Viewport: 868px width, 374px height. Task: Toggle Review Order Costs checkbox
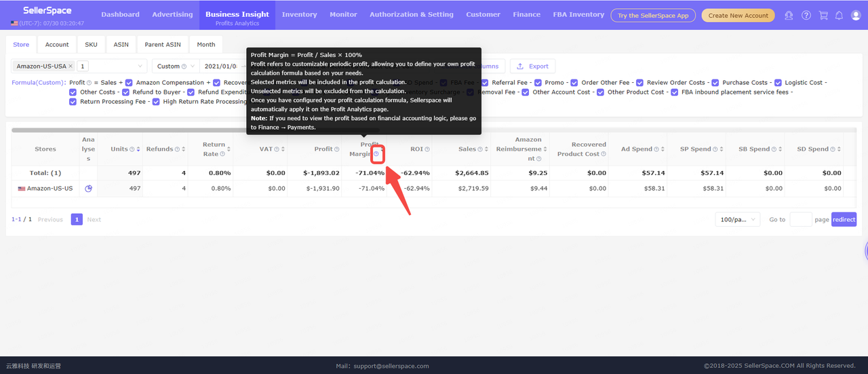click(x=640, y=83)
